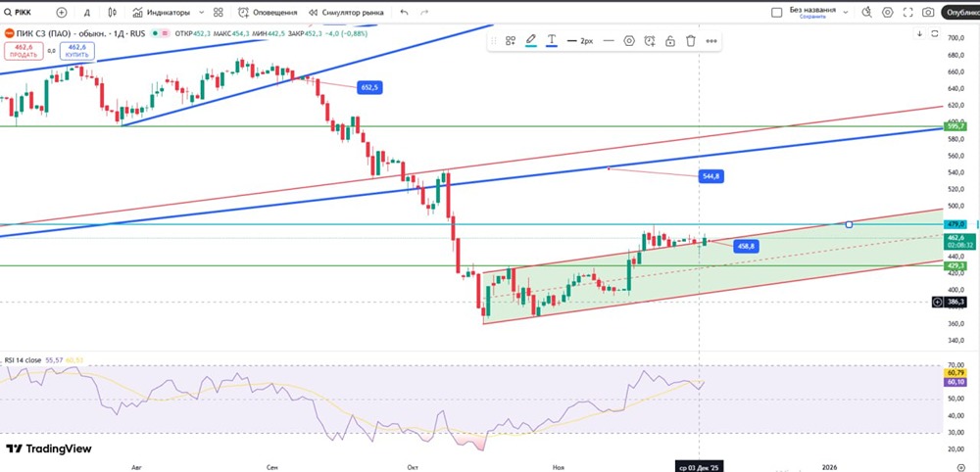Image resolution: width=980 pixels, height=472 pixels.
Task: Open indicator templates grid icon
Action: (219, 12)
